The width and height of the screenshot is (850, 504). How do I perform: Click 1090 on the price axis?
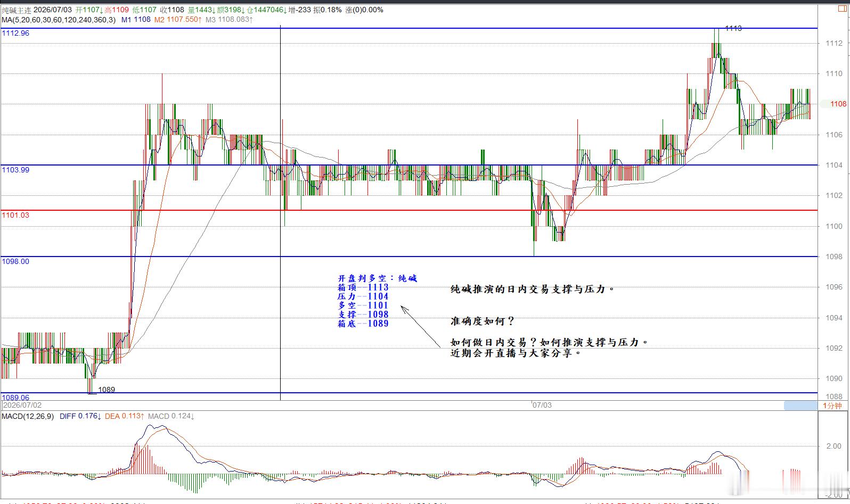coord(834,378)
